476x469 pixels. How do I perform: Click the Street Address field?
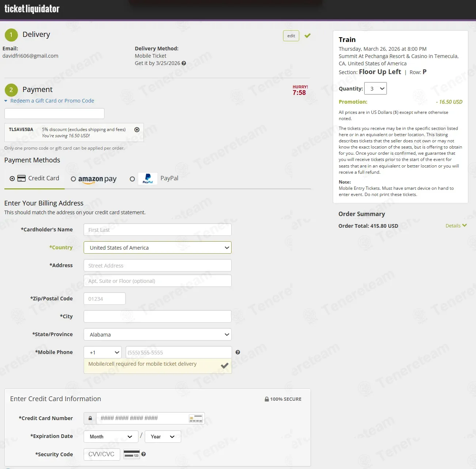157,265
